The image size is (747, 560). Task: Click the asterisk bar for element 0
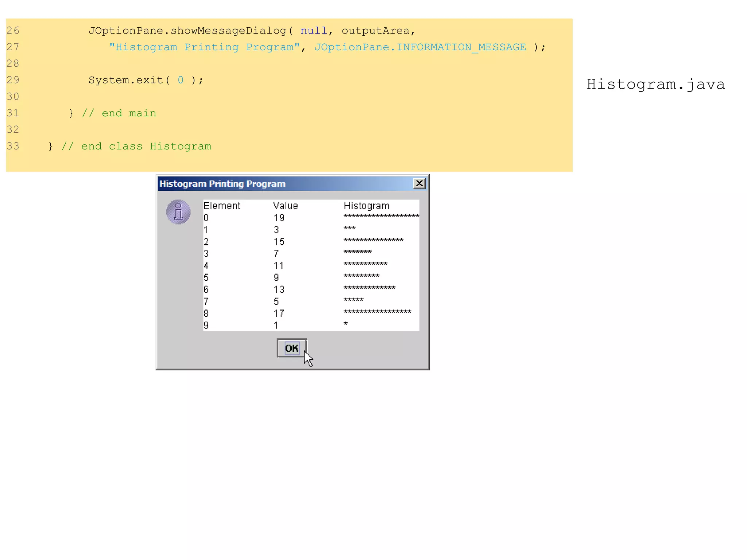[382, 216]
